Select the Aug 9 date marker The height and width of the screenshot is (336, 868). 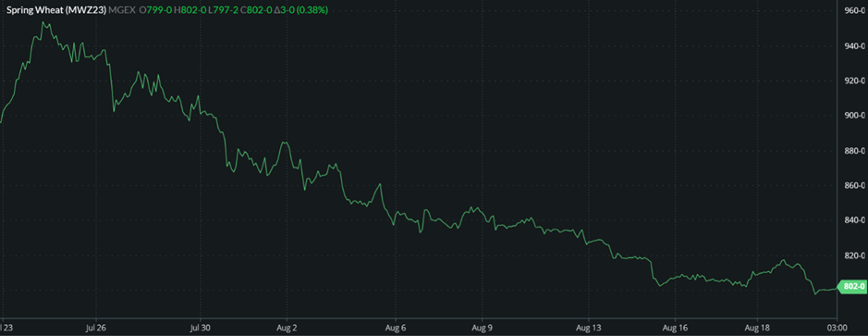pos(483,328)
